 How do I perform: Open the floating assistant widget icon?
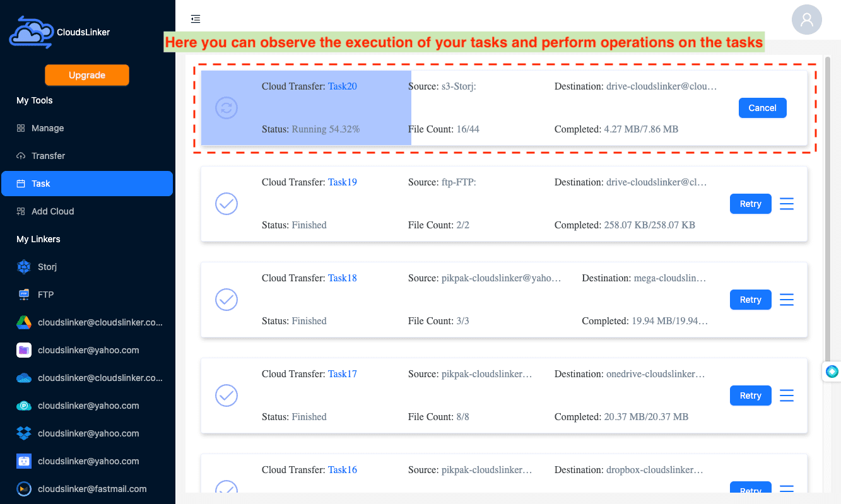(833, 372)
